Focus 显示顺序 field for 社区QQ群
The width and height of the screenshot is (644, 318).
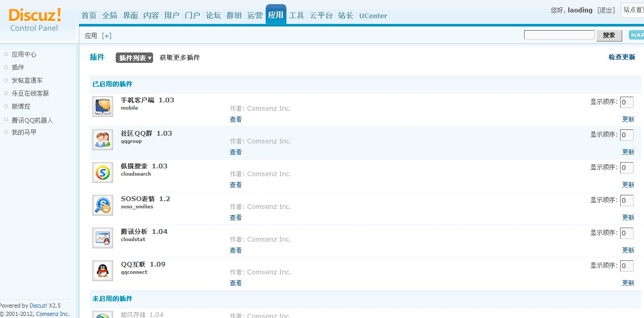(x=627, y=135)
